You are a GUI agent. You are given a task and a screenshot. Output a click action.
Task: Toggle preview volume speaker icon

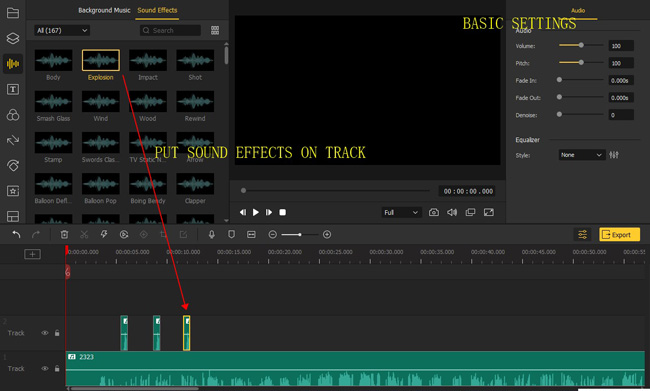452,212
